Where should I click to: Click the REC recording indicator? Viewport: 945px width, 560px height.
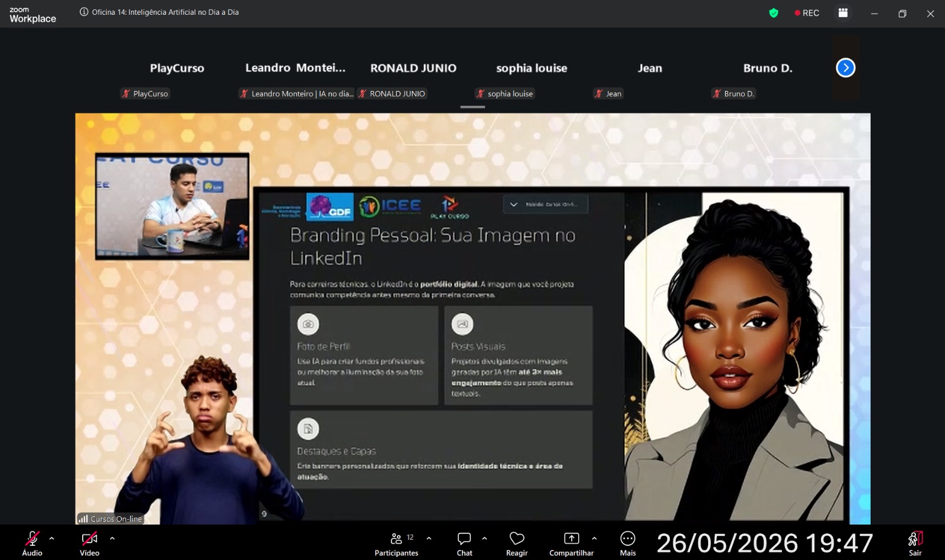[807, 13]
